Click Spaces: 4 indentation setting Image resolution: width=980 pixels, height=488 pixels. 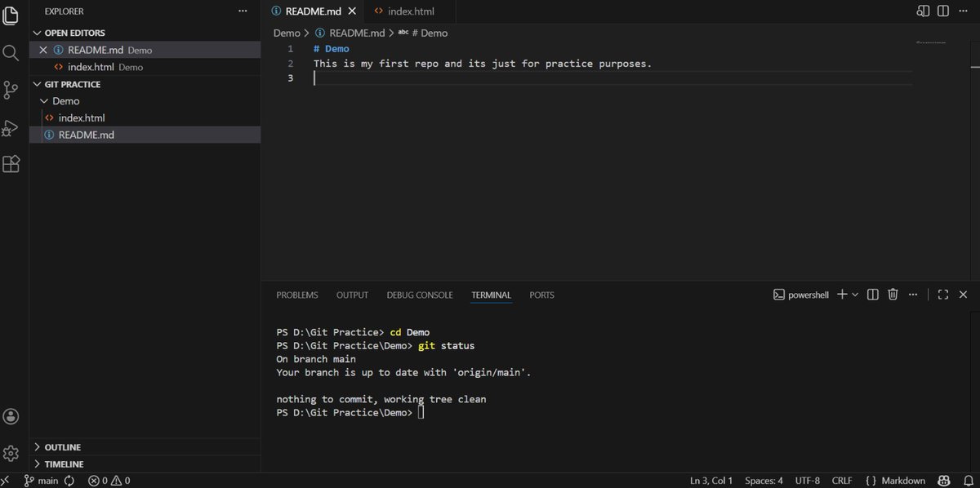(764, 481)
